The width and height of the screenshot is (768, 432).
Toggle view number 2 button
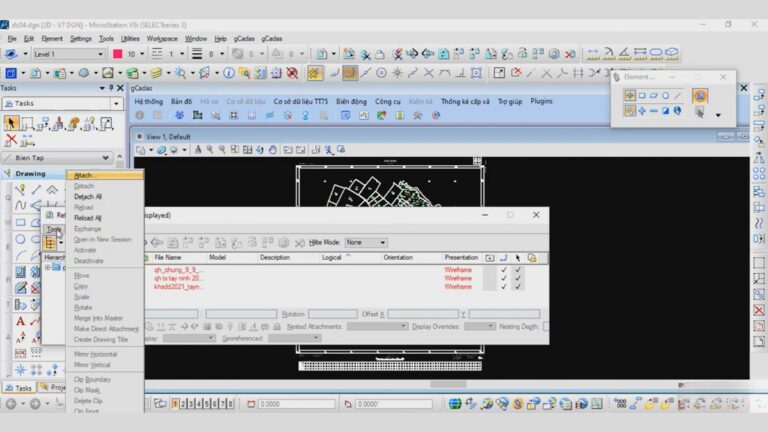point(183,404)
